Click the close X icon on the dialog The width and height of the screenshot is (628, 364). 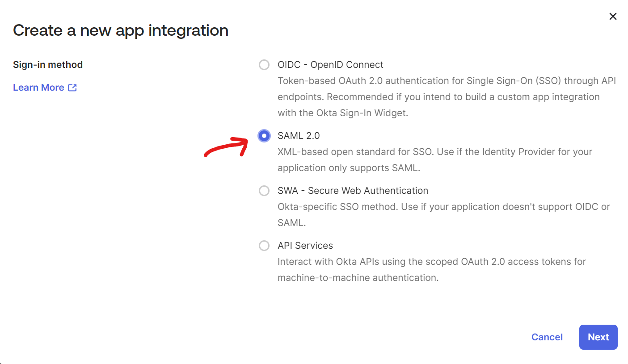[x=613, y=16]
